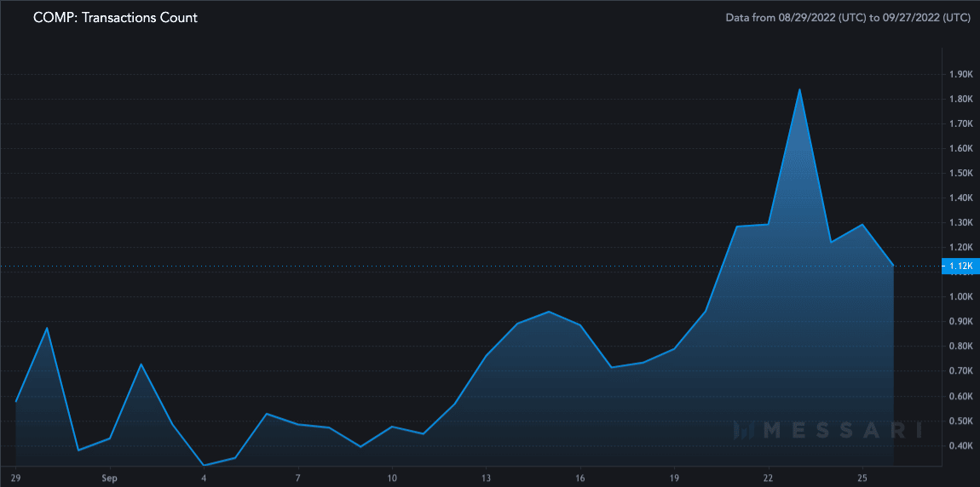
Task: Click the data date range text
Action: pos(848,17)
